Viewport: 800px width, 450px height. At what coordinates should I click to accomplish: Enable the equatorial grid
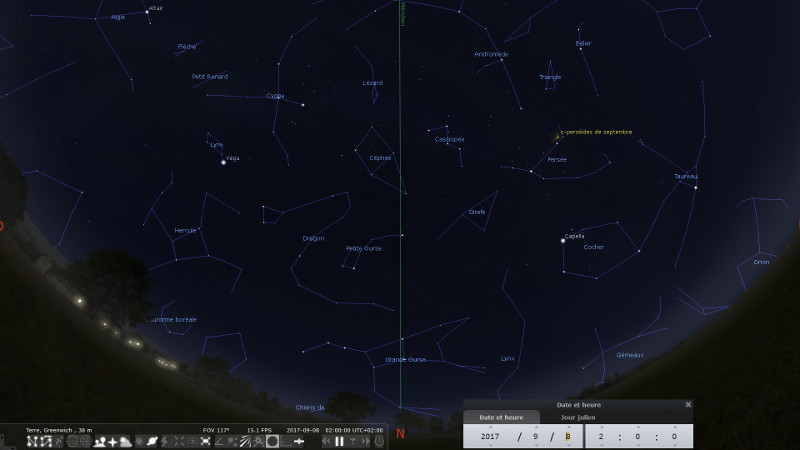pos(73,441)
